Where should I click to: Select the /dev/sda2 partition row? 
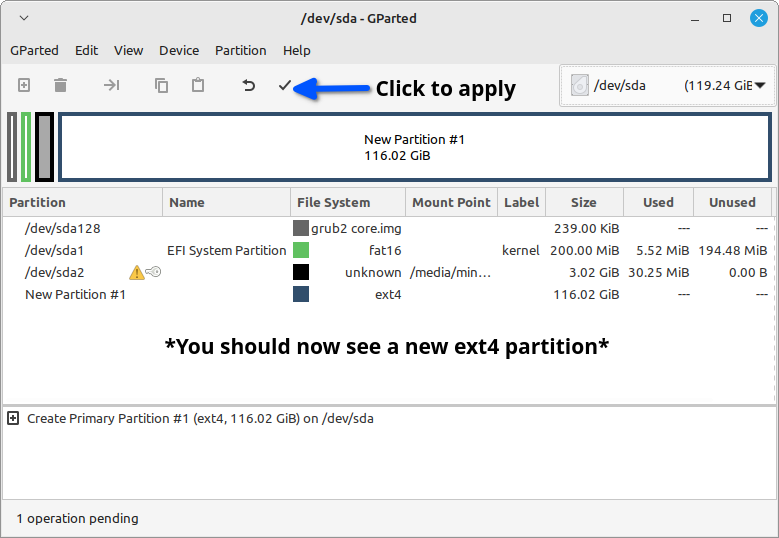pos(388,272)
